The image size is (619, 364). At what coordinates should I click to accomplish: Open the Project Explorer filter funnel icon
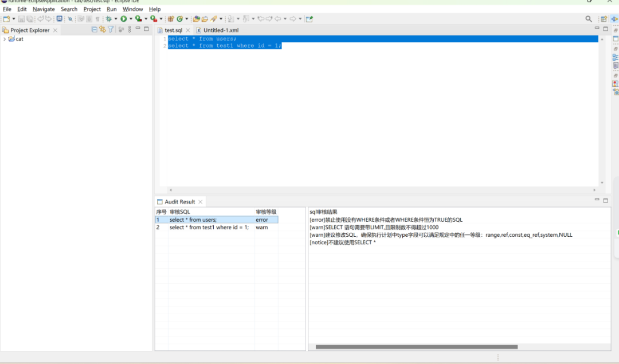[x=111, y=30]
